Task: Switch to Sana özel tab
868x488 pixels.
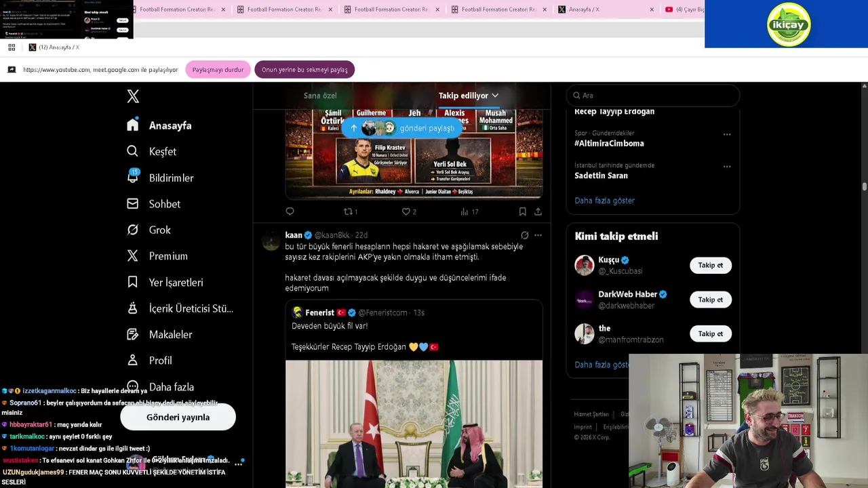Action: point(320,96)
